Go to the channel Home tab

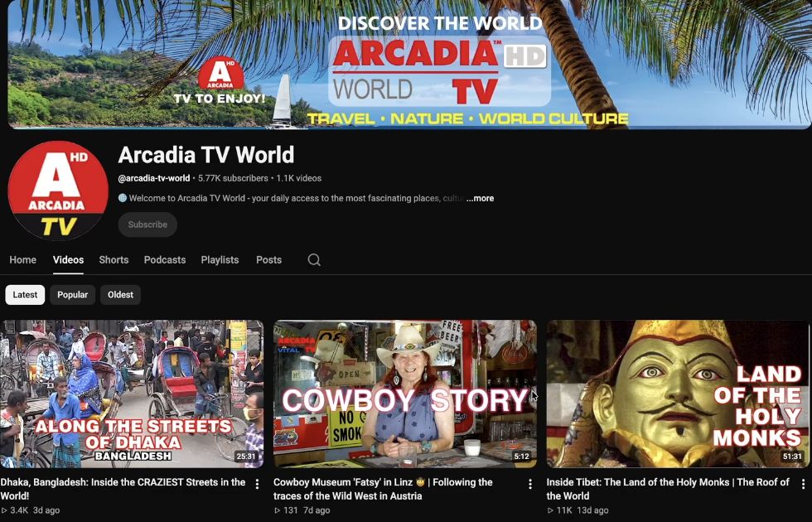[x=23, y=260]
